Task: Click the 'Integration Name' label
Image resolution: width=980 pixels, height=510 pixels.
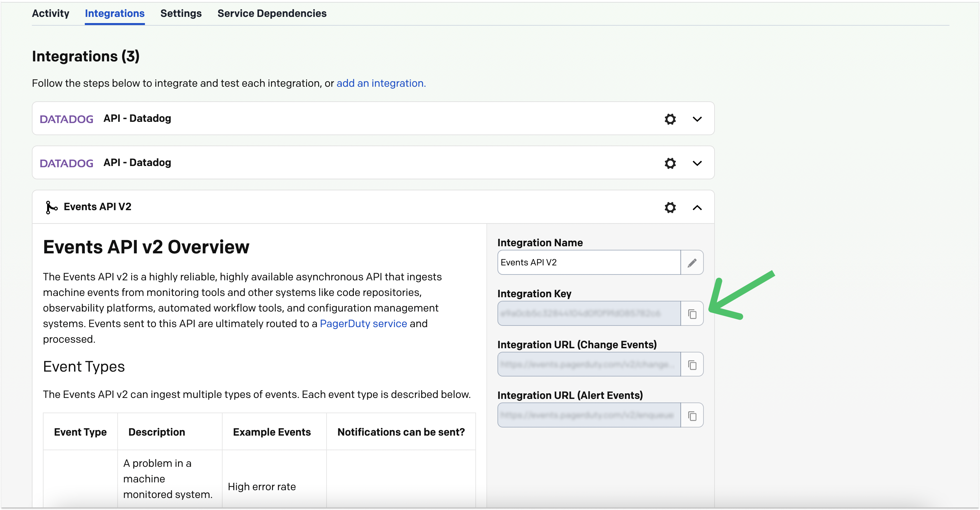Action: 540,243
